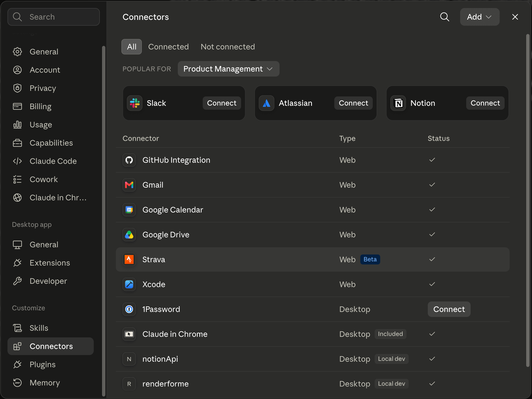Switch to the Not connected filter tab
Screen dimensions: 532x399
228,47
